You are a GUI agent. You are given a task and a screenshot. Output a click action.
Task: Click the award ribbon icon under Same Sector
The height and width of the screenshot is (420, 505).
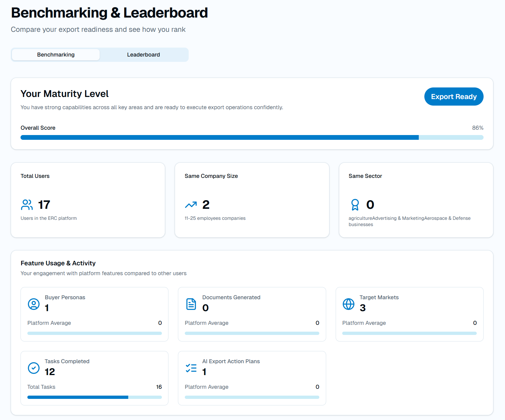pos(355,205)
